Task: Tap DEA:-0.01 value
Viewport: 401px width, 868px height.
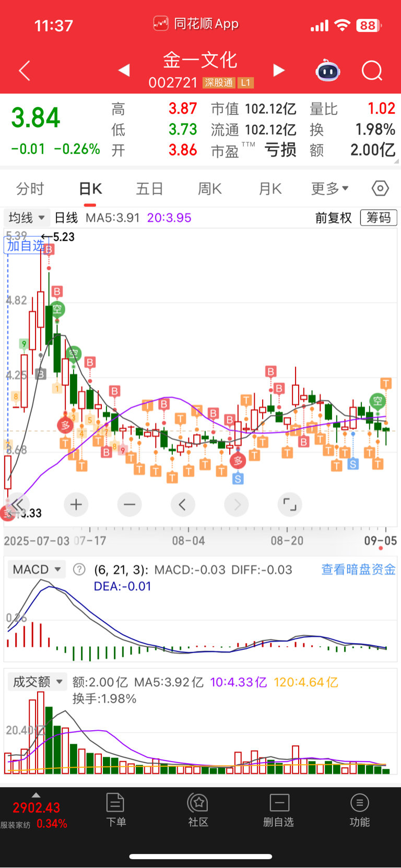Action: coord(123,586)
